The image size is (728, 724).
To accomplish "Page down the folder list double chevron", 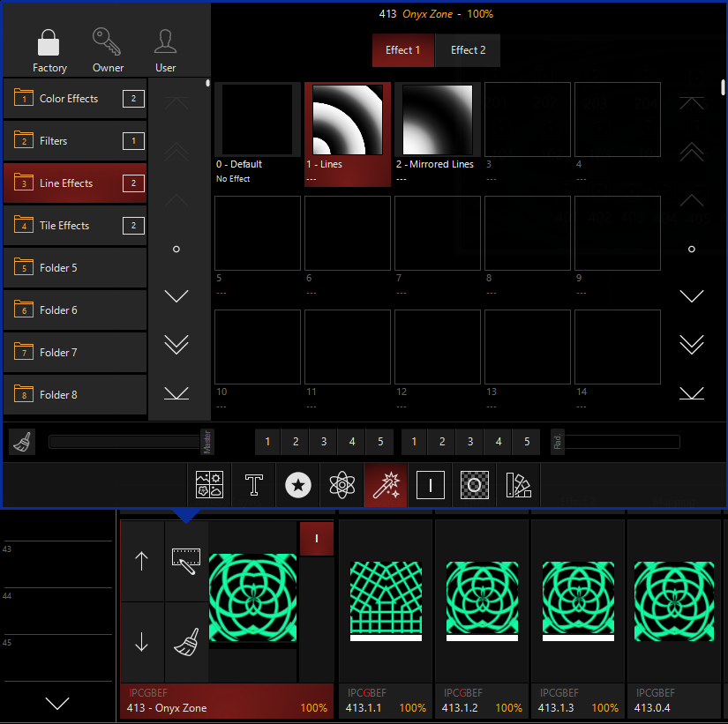I will click(x=176, y=345).
